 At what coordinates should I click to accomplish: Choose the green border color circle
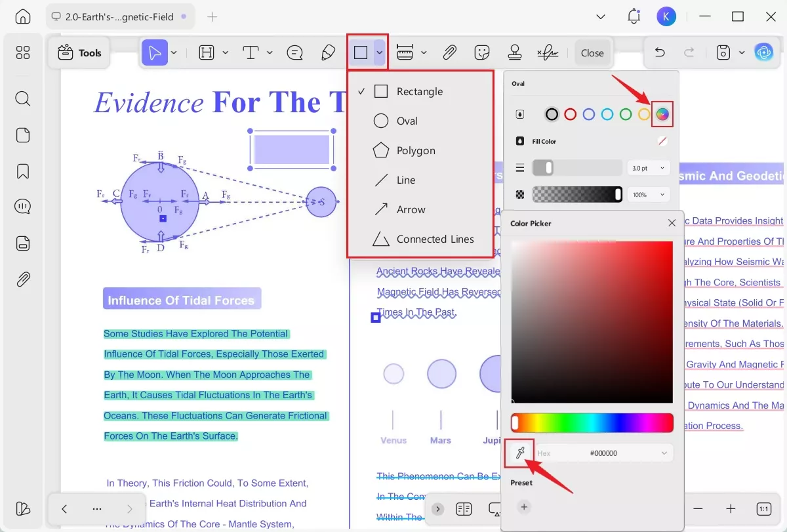tap(626, 115)
